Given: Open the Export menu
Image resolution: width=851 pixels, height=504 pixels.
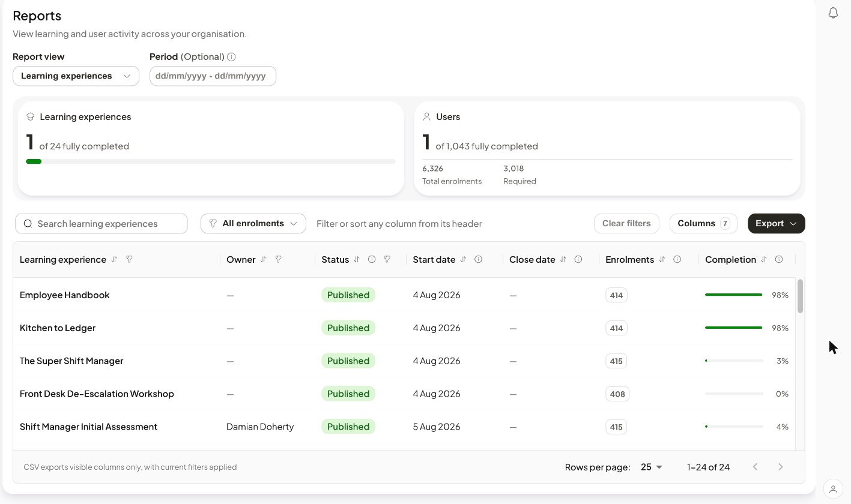Looking at the screenshot, I should (x=777, y=224).
